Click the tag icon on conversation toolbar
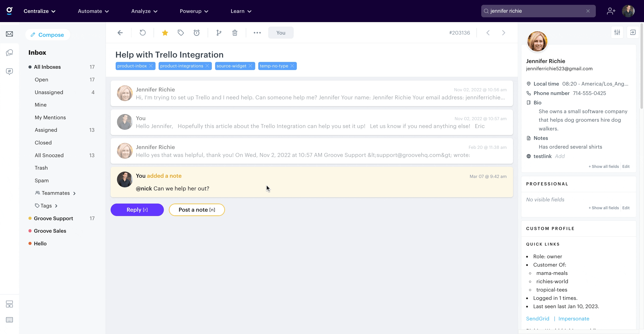This screenshot has width=644, height=334. pos(181,33)
